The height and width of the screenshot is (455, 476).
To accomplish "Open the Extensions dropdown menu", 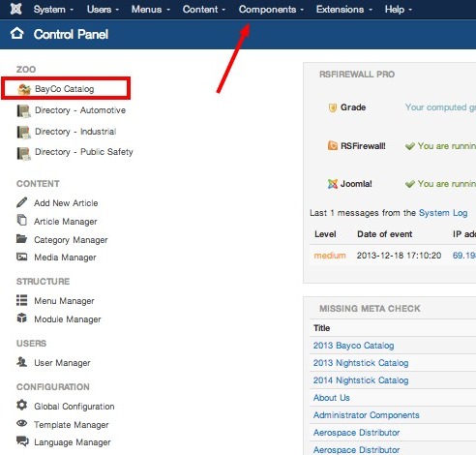I will click(344, 10).
